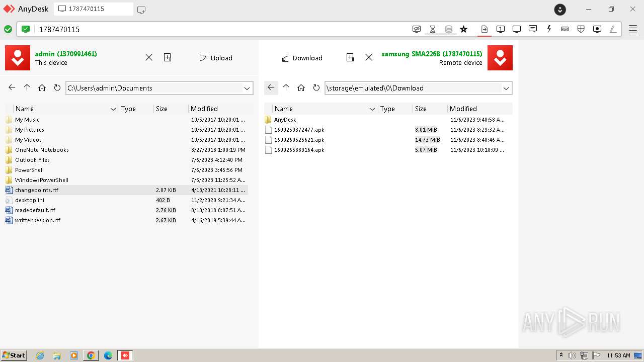Select the PowerShell folder

[x=126, y=170]
